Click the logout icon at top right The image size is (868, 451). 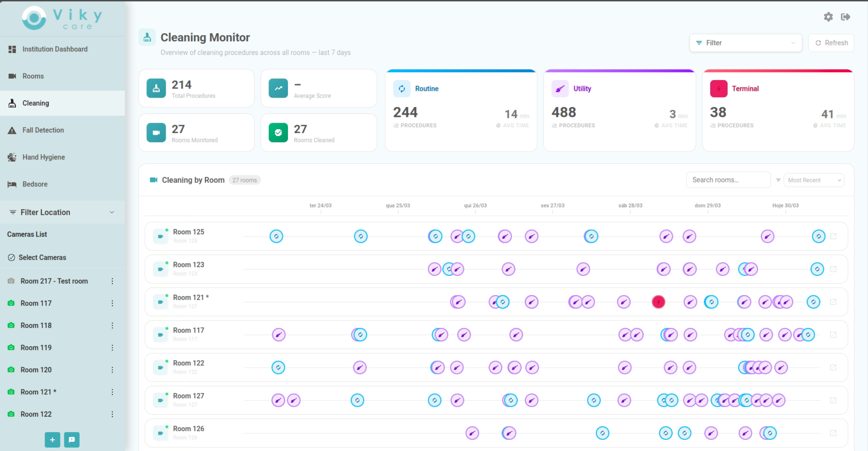[x=845, y=17]
